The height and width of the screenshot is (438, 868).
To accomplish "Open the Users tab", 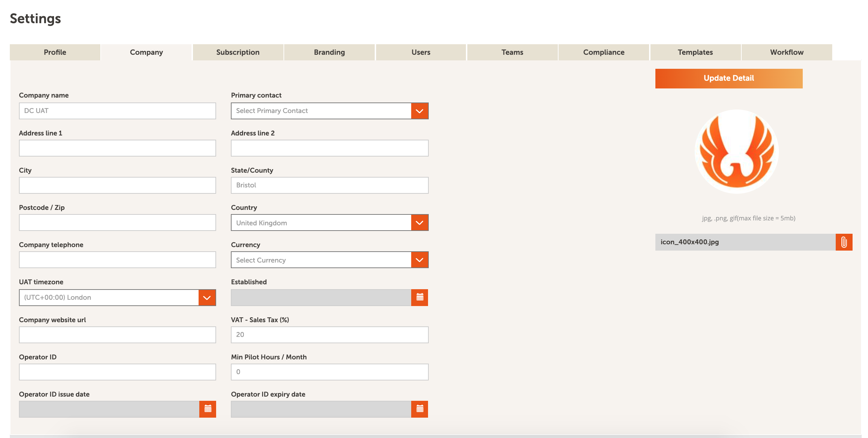I will (x=421, y=52).
